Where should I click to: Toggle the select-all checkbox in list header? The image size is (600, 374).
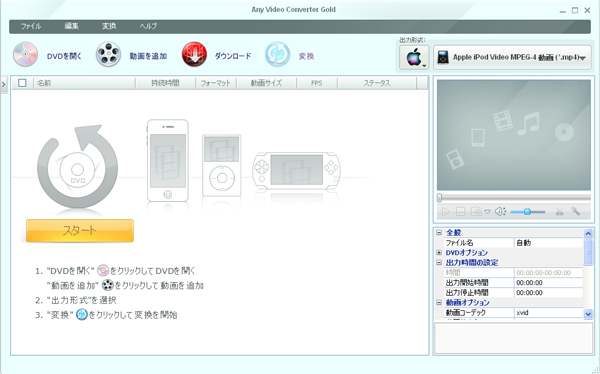[x=22, y=83]
